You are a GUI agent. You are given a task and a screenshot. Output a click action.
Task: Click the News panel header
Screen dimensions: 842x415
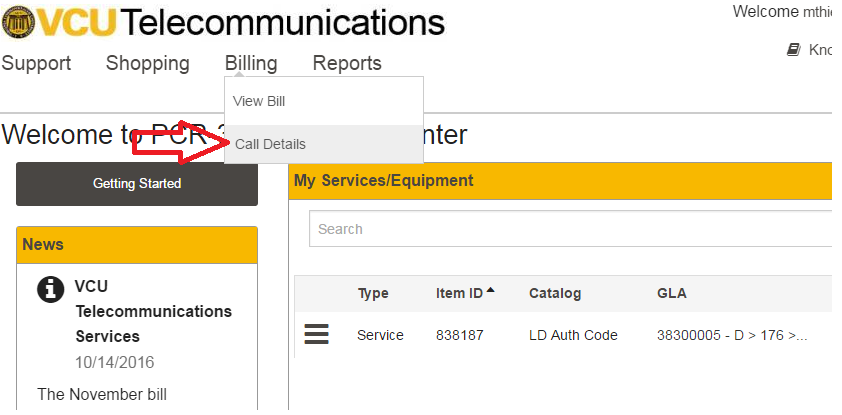137,245
